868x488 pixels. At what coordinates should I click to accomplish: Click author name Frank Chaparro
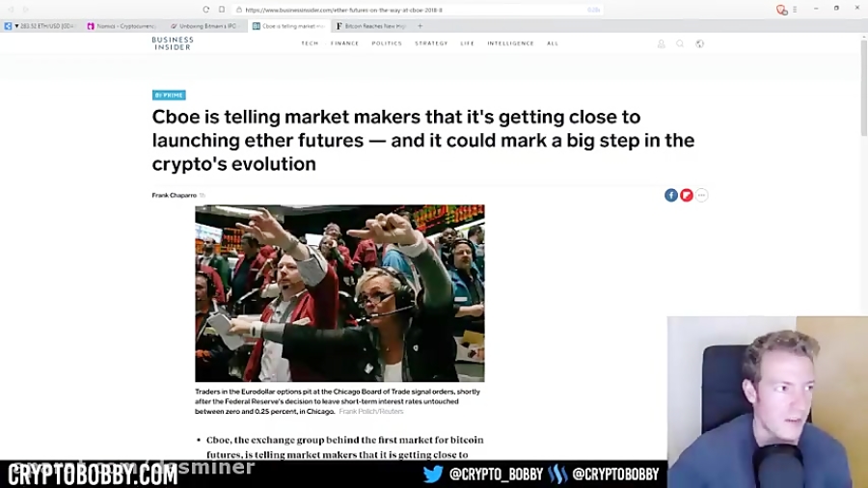pyautogui.click(x=175, y=196)
